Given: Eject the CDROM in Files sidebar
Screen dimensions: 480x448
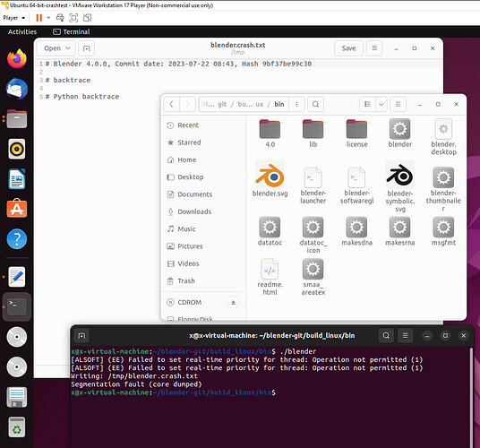Looking at the screenshot, I should 233,303.
